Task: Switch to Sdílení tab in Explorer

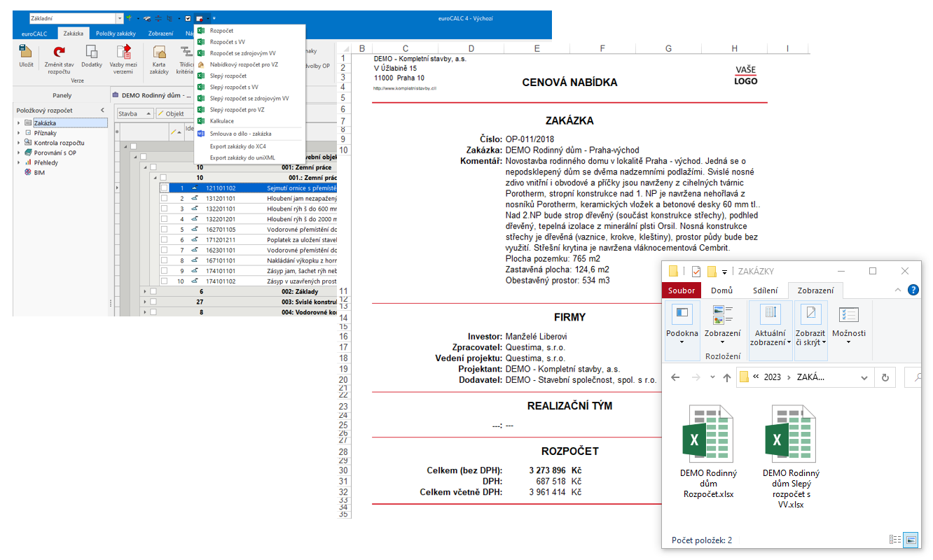Action: point(765,290)
